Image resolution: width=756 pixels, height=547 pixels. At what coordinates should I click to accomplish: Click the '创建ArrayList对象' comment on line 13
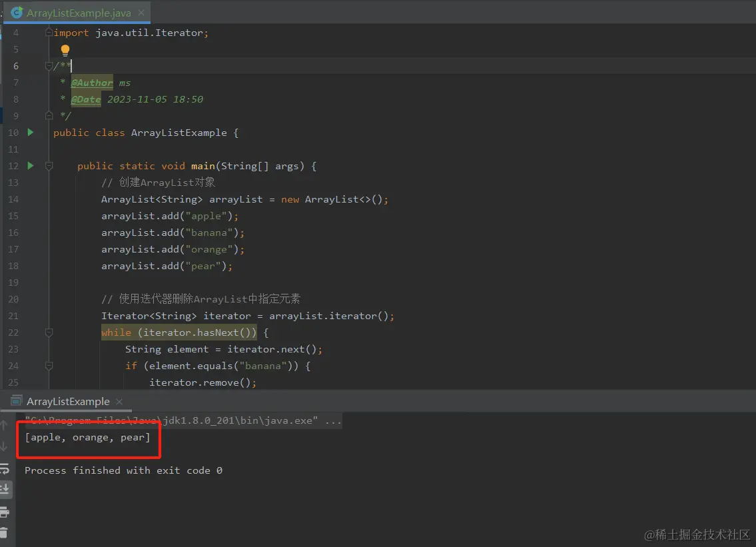158,183
